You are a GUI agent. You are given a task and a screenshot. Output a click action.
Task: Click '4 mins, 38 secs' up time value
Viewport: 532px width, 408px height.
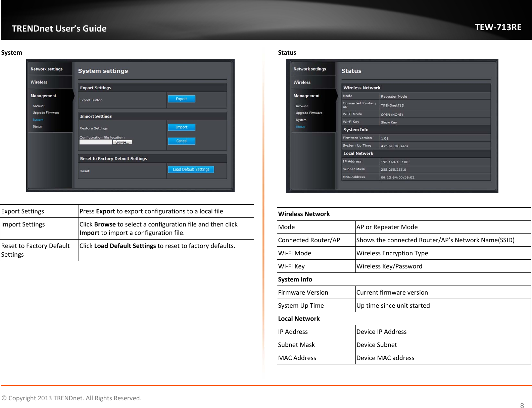pos(394,146)
